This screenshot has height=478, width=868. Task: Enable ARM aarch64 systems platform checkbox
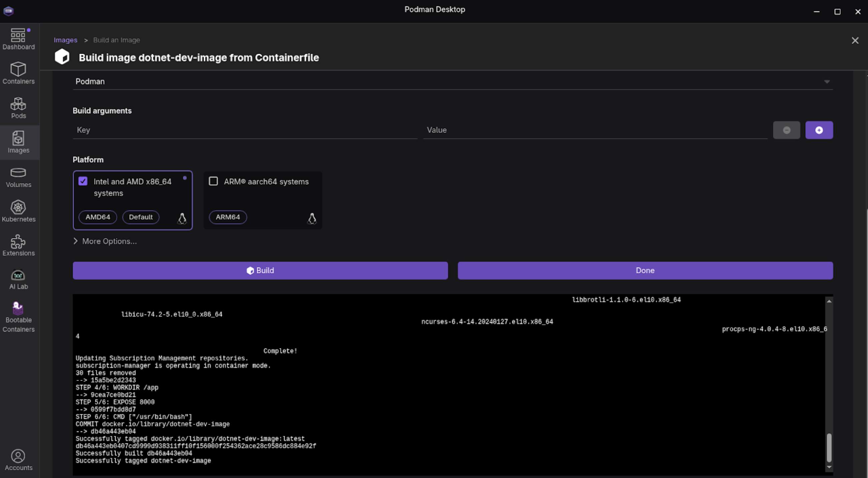(213, 181)
